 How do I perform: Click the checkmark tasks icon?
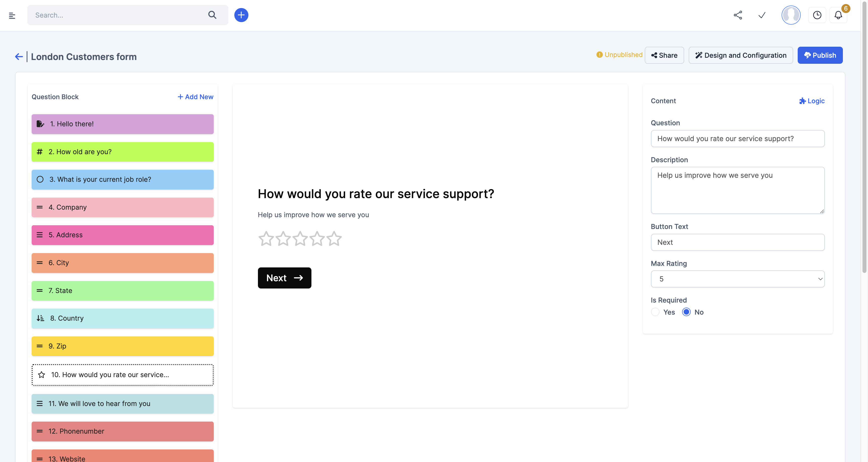pyautogui.click(x=762, y=15)
